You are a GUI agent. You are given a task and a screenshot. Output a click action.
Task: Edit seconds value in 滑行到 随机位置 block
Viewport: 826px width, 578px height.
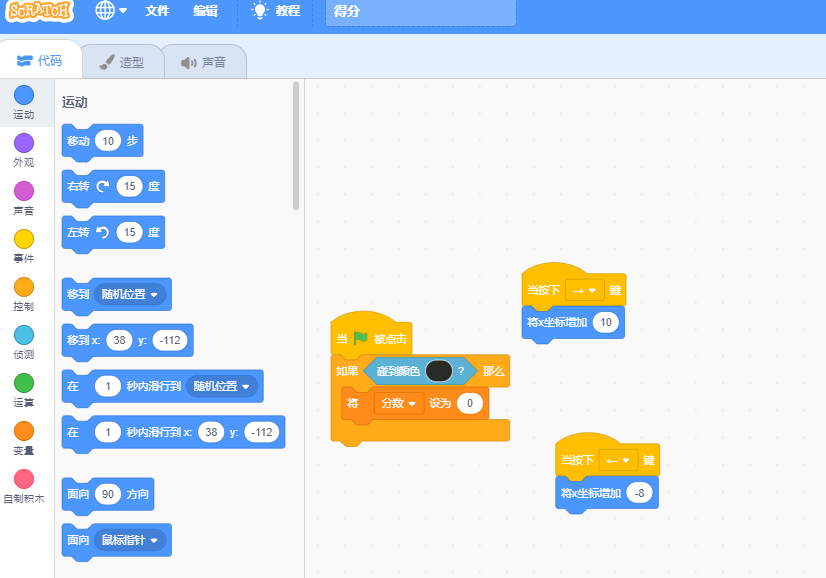click(x=108, y=386)
